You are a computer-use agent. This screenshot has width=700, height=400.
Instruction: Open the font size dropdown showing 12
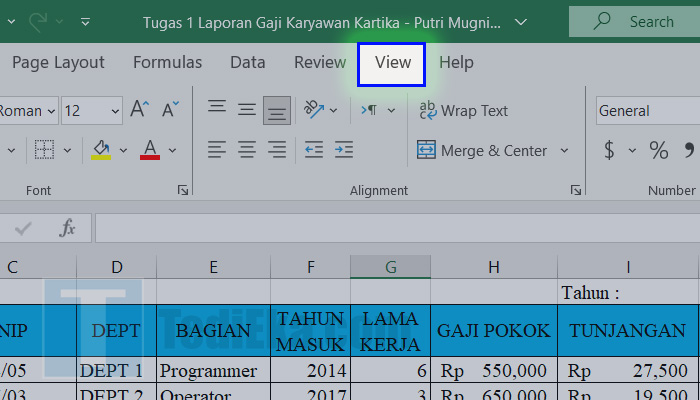tap(115, 111)
